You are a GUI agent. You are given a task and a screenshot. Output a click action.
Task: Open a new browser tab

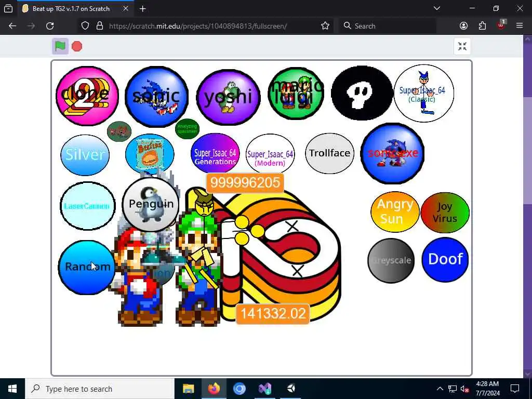[x=142, y=9]
